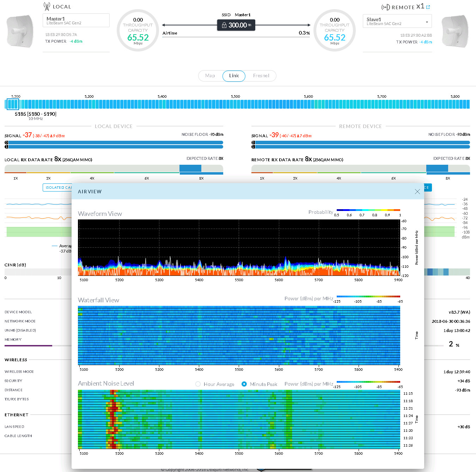Click the Ambient Noise power color legend

pyautogui.click(x=368, y=382)
